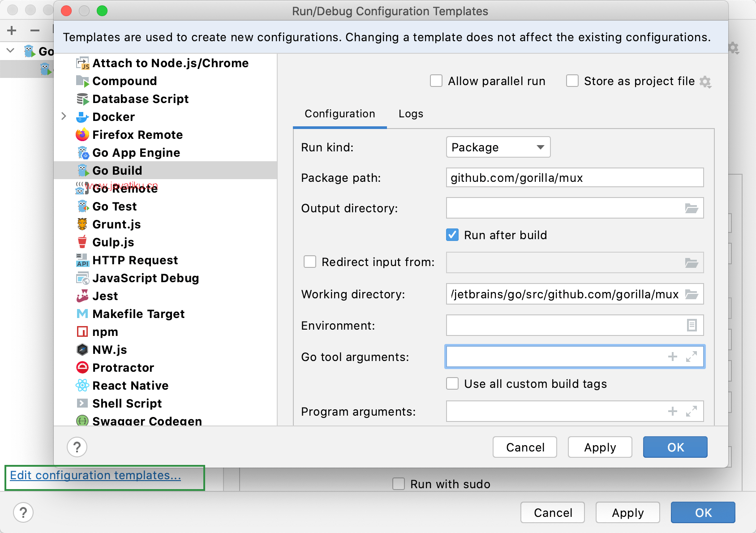Click Cancel in the Templates dialog
The image size is (756, 533).
coord(525,447)
